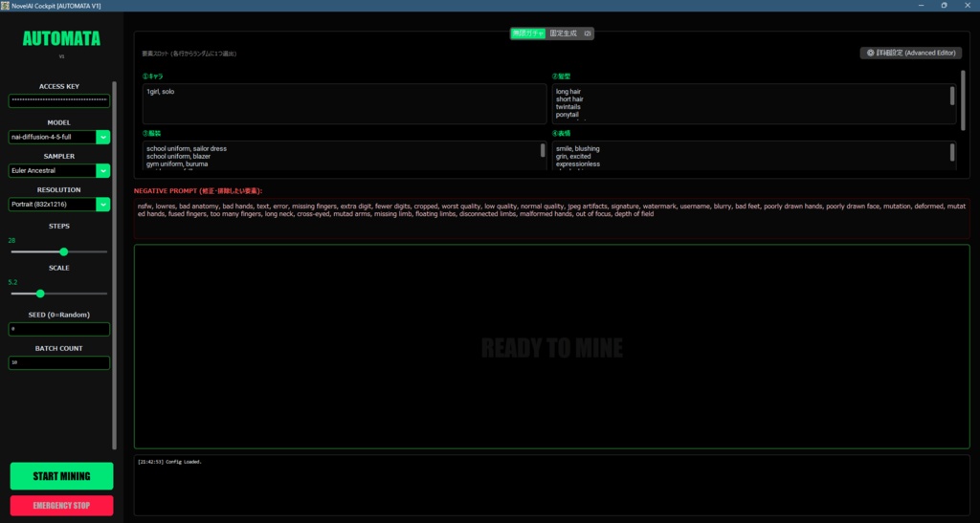Screen dimensions: 980x523
Task: Close the NovelAI Cockpit window
Action: pos(968,6)
